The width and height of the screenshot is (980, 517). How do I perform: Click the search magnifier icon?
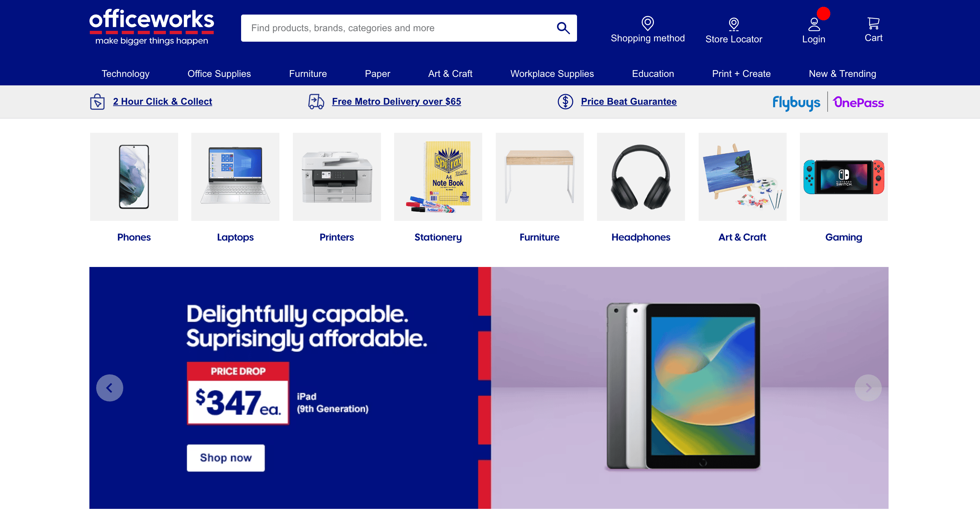pyautogui.click(x=563, y=28)
